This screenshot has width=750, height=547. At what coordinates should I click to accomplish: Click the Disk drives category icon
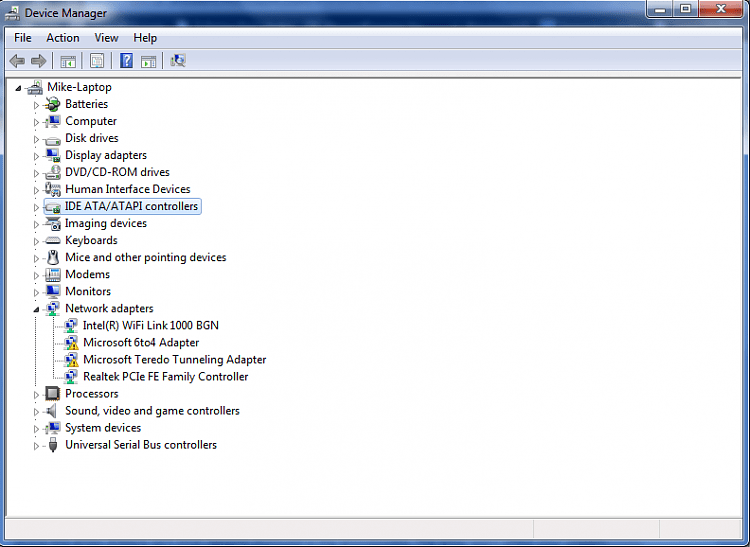click(53, 139)
